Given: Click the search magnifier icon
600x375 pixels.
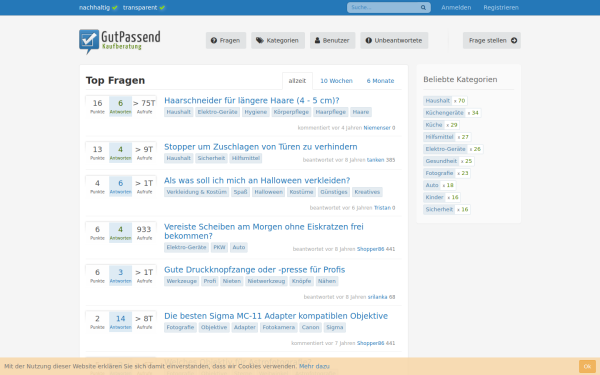Looking at the screenshot, I should click(423, 8).
